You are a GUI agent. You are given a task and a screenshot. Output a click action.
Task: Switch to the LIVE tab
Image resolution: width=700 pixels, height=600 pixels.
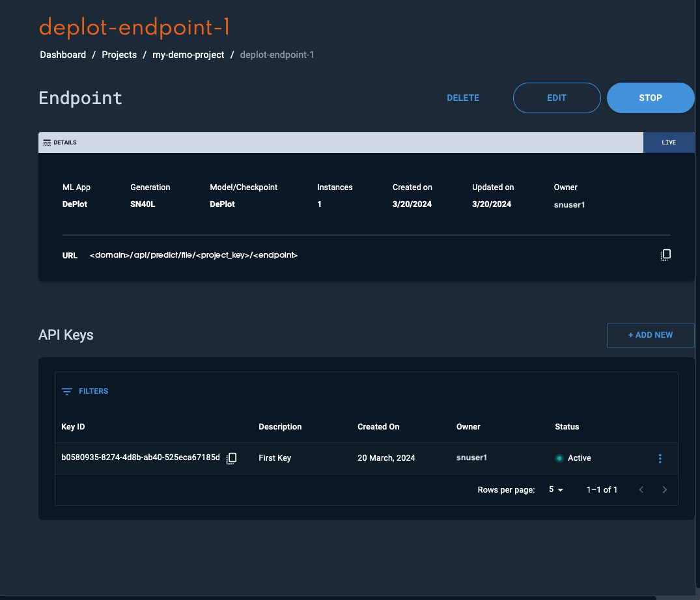[669, 142]
